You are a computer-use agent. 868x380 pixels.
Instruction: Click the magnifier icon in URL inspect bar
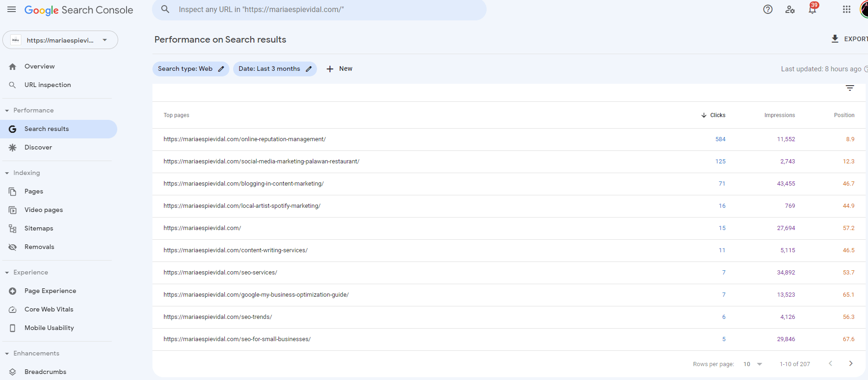(x=165, y=9)
